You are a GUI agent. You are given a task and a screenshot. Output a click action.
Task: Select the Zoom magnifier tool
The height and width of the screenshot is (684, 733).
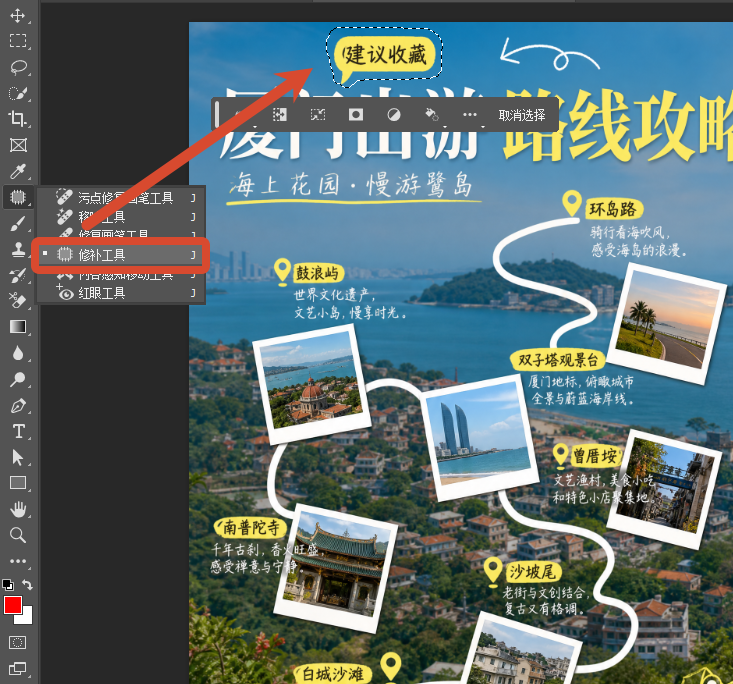point(18,534)
